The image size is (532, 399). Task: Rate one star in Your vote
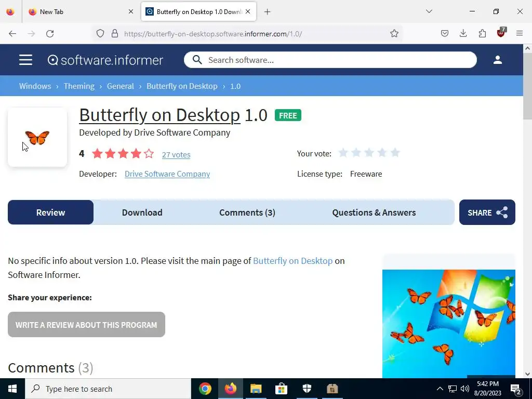(343, 153)
